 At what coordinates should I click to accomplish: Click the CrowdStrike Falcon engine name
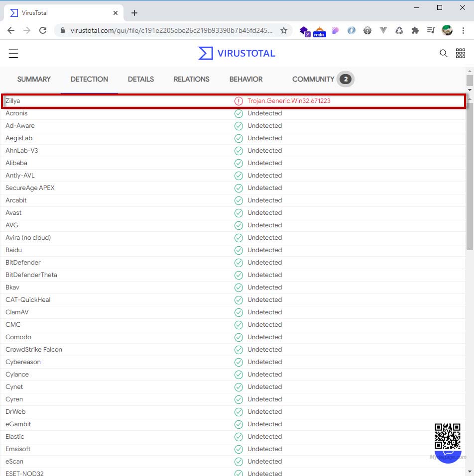pos(34,349)
